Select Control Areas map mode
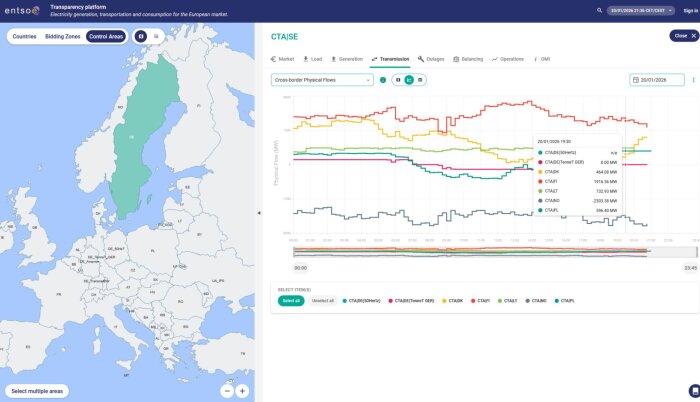700x402 pixels. [106, 36]
